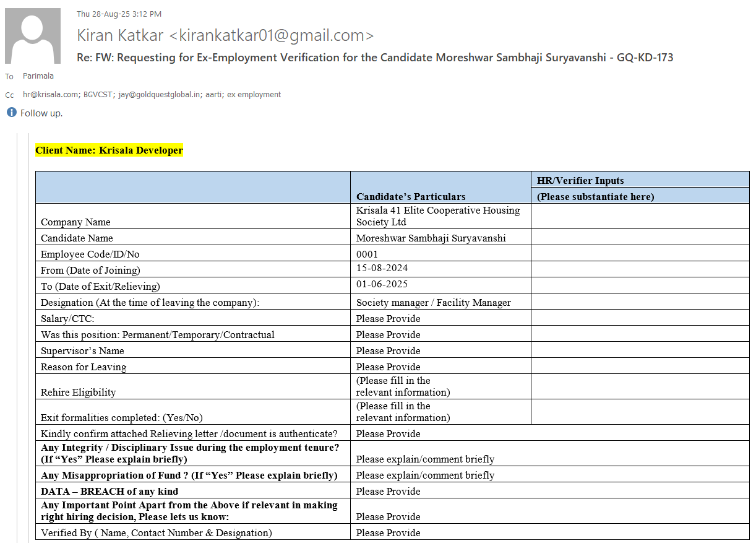756x543 pixels.
Task: Click the blank verifier cell for Candidate Name
Action: coord(640,238)
